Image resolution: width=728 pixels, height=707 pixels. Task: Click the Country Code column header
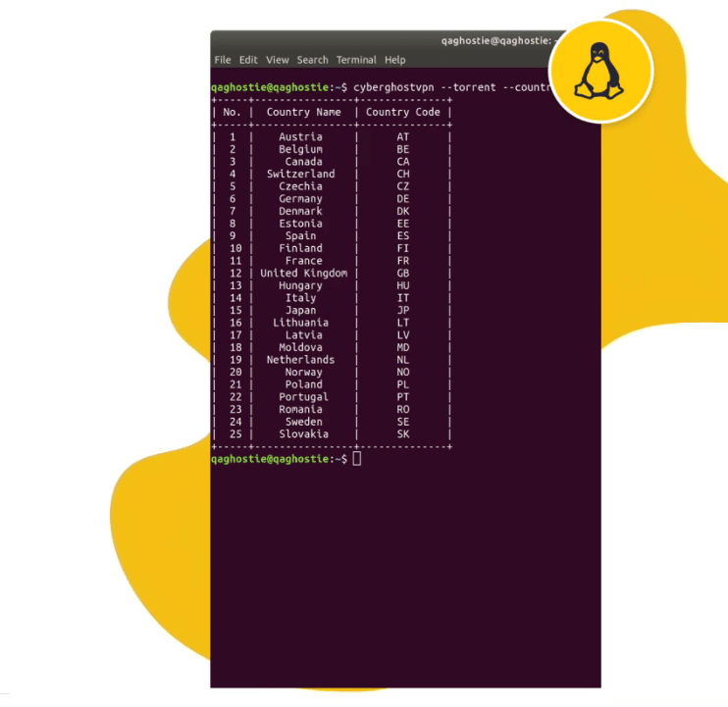click(x=402, y=112)
